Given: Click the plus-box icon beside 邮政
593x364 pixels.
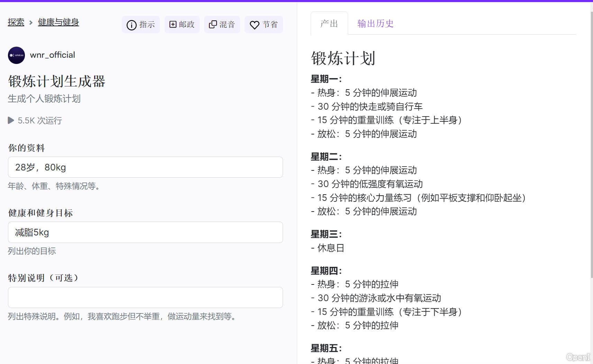Looking at the screenshot, I should click(173, 25).
